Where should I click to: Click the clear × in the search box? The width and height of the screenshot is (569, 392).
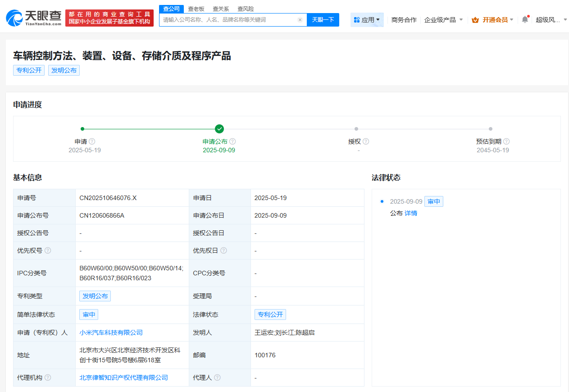(300, 20)
